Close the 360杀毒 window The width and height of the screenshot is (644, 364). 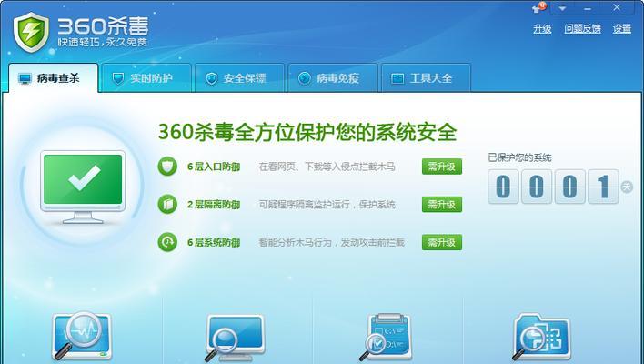tap(617, 7)
